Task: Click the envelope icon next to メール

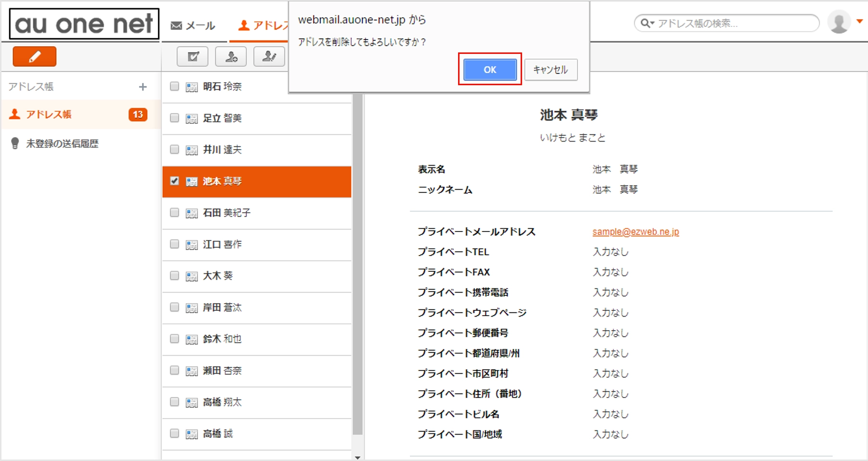Action: 176,25
